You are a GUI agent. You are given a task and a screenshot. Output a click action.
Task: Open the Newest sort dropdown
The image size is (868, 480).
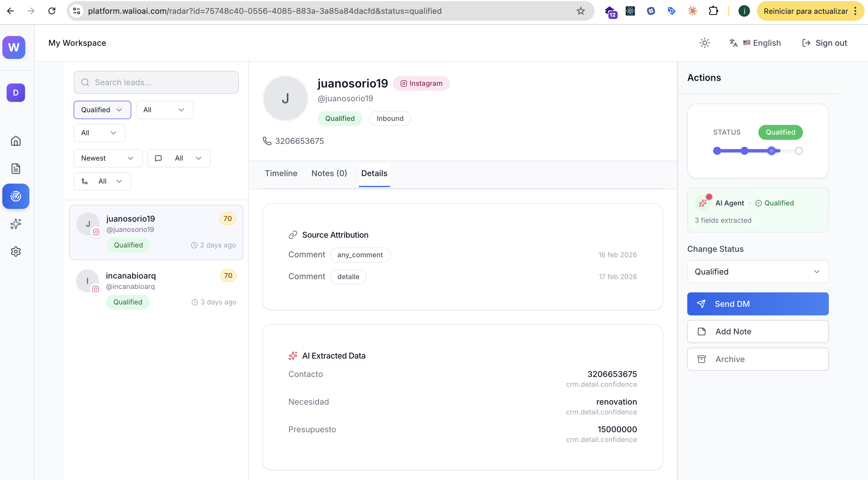pyautogui.click(x=108, y=158)
